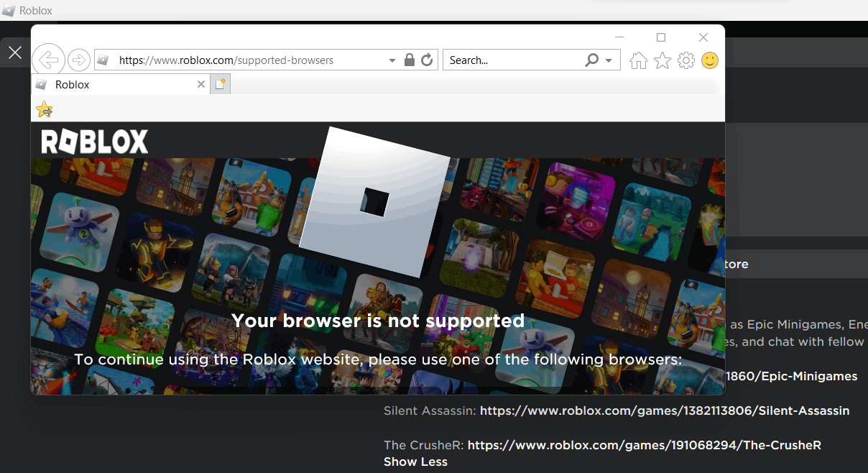Open Favorites with the star icon
The width and height of the screenshot is (868, 473).
tap(662, 60)
